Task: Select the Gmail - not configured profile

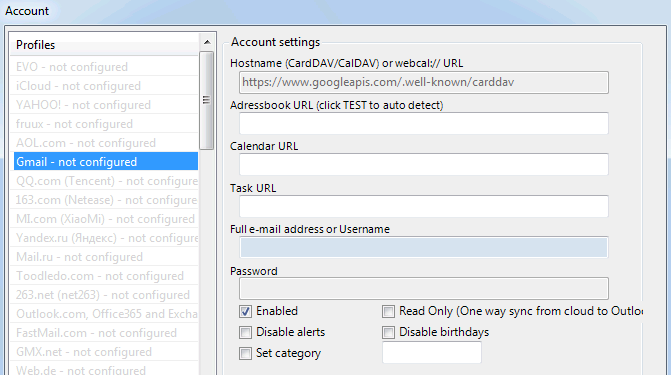Action: click(106, 162)
